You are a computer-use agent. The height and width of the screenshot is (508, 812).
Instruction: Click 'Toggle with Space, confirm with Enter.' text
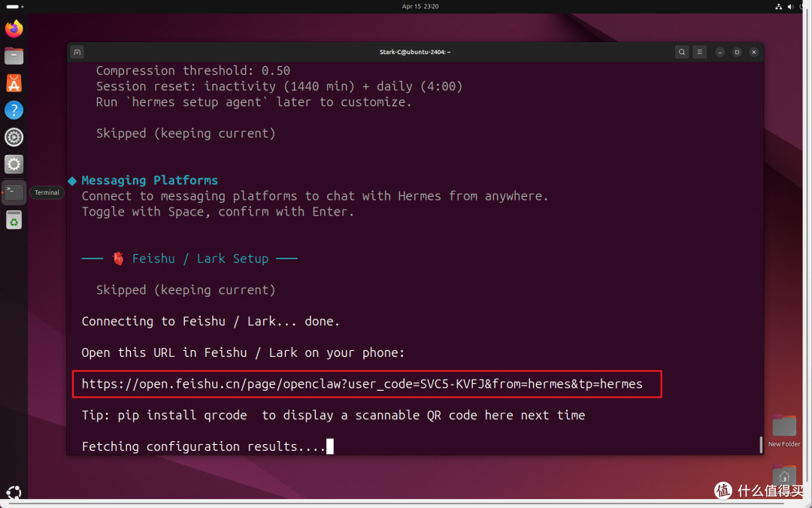217,212
